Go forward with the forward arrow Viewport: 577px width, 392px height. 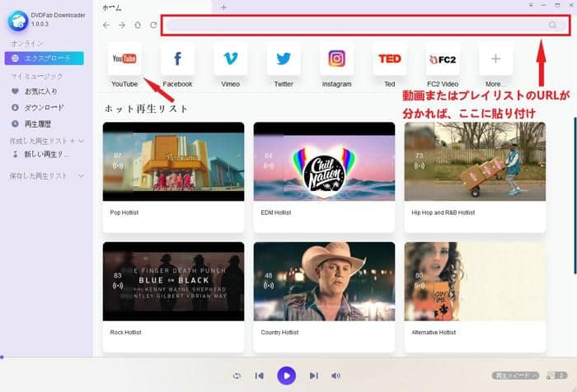(x=122, y=25)
